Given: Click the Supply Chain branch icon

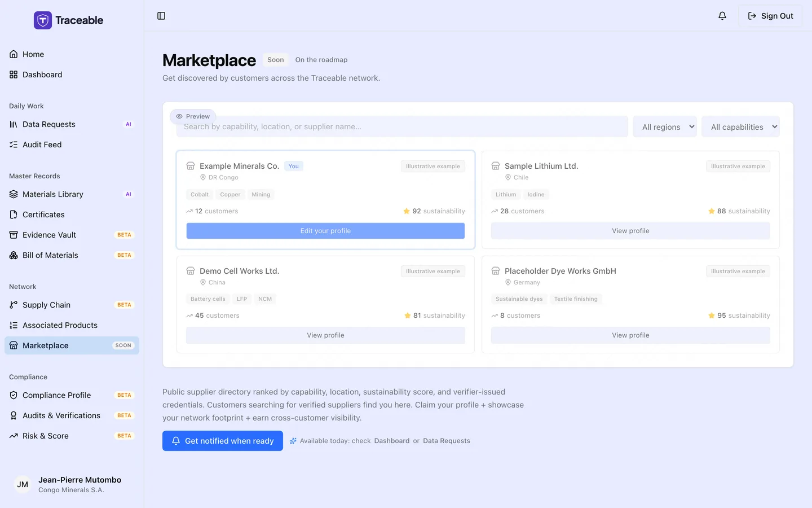Looking at the screenshot, I should pos(14,305).
